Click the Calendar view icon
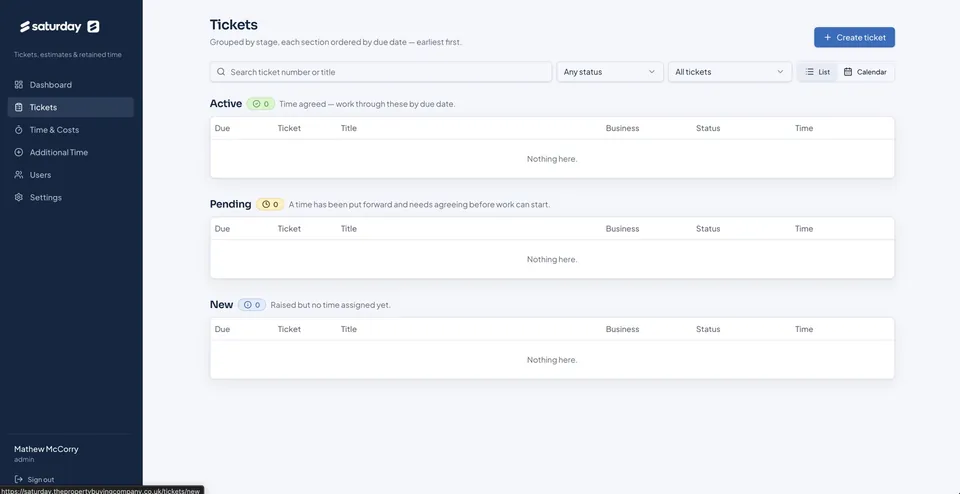This screenshot has height=494, width=960. coord(848,72)
